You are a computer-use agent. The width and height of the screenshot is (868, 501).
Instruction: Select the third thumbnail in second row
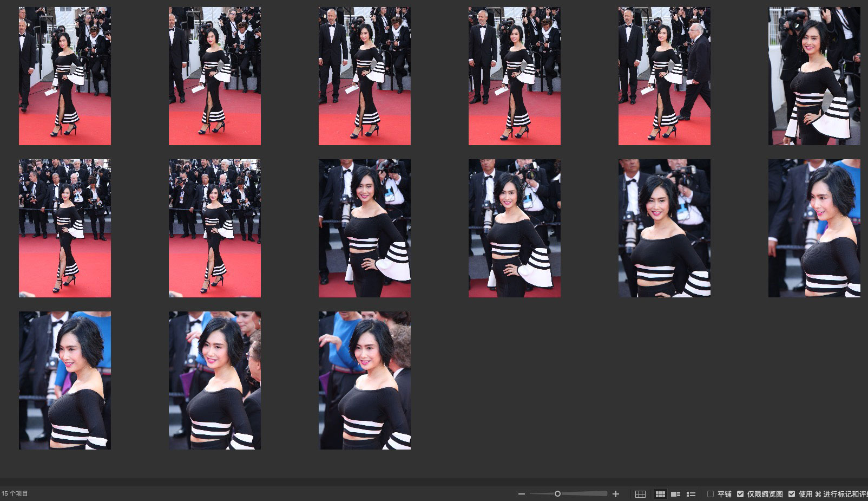pos(365,228)
